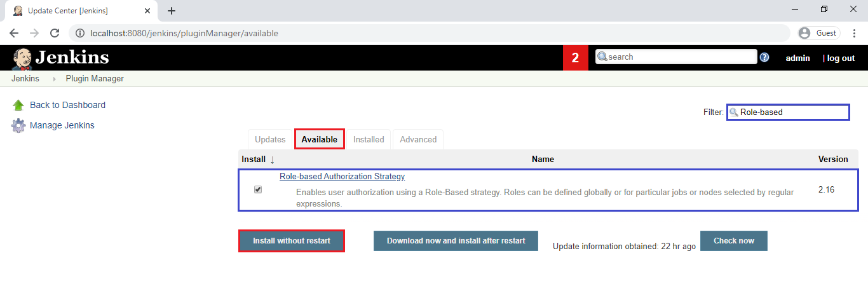Click Jenkins breadcrumb link

point(25,79)
